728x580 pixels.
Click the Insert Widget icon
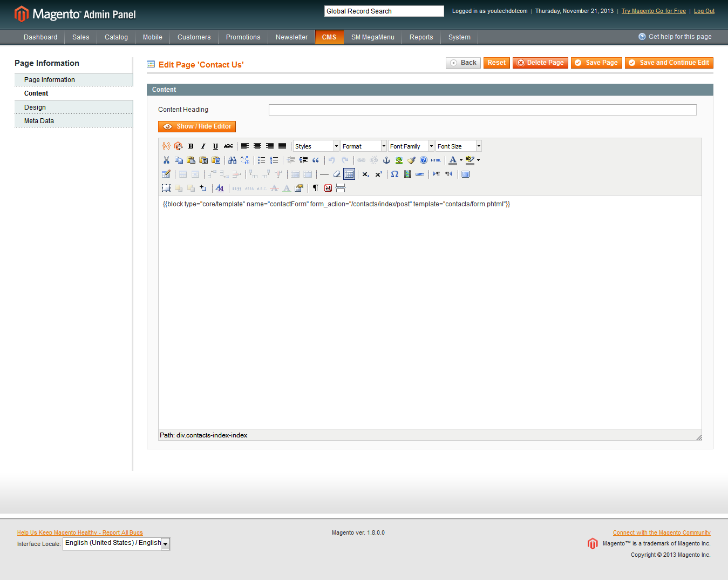point(179,146)
